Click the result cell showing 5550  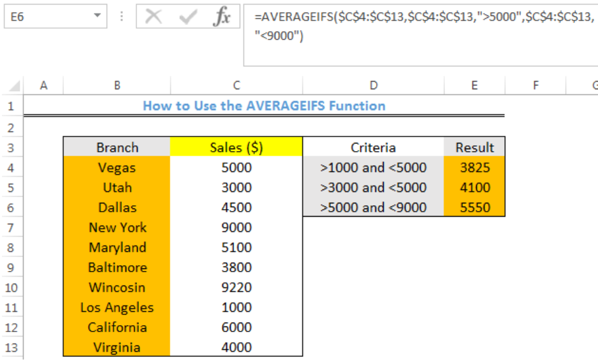pos(474,207)
